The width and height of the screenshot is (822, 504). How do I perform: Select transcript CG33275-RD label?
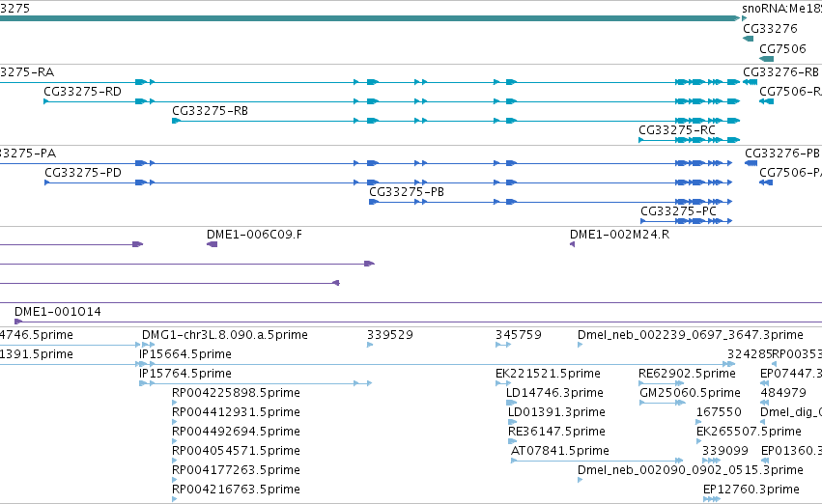(x=82, y=92)
